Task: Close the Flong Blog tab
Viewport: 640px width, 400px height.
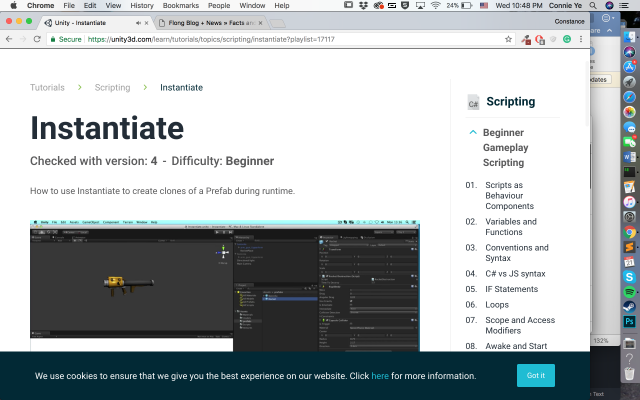Action: [x=260, y=23]
